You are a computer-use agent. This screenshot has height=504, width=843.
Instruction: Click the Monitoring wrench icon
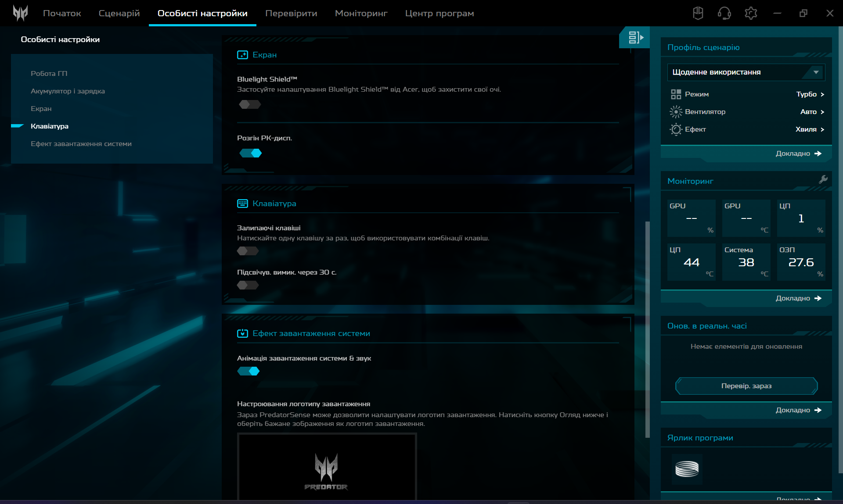coord(823,179)
